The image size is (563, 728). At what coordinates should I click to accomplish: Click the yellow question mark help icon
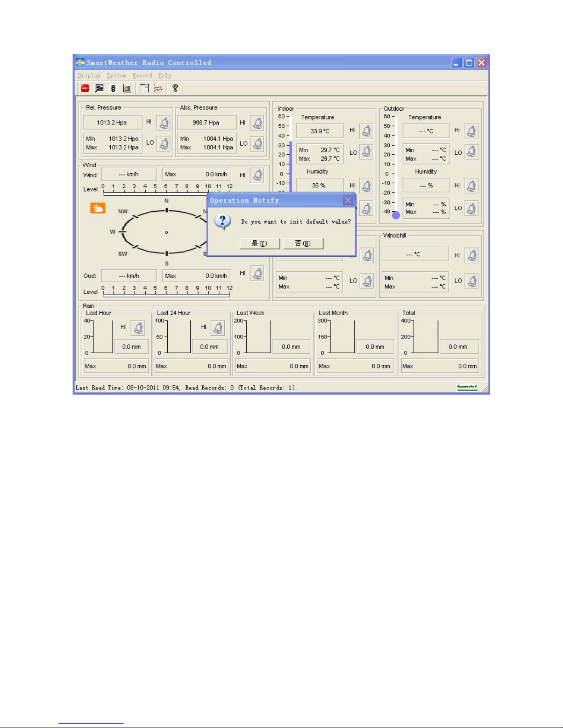point(175,88)
